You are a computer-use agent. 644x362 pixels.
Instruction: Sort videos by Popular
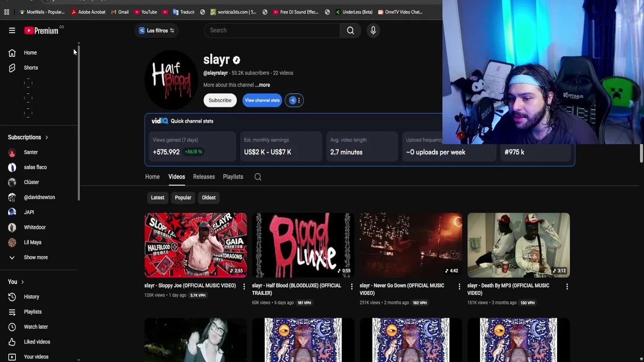pyautogui.click(x=183, y=198)
